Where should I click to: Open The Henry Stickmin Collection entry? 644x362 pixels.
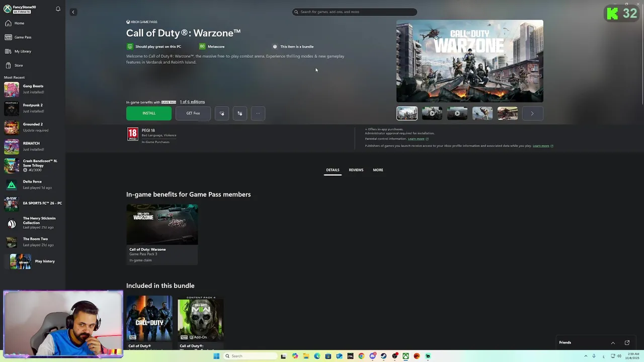[x=33, y=223]
